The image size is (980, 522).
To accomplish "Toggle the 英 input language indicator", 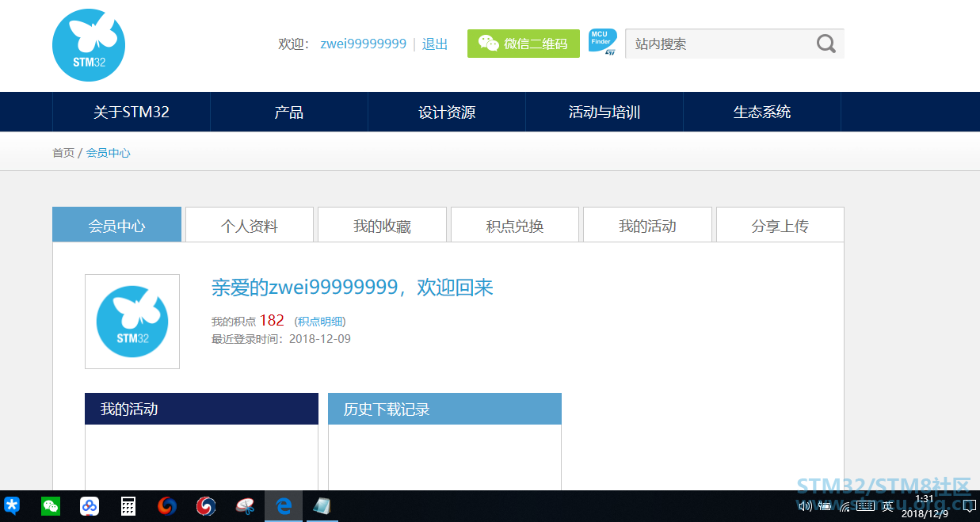I will [888, 506].
